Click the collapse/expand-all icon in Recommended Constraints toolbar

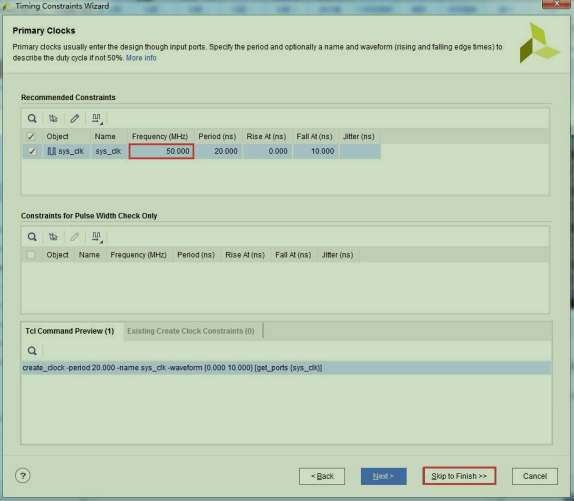[x=53, y=118]
